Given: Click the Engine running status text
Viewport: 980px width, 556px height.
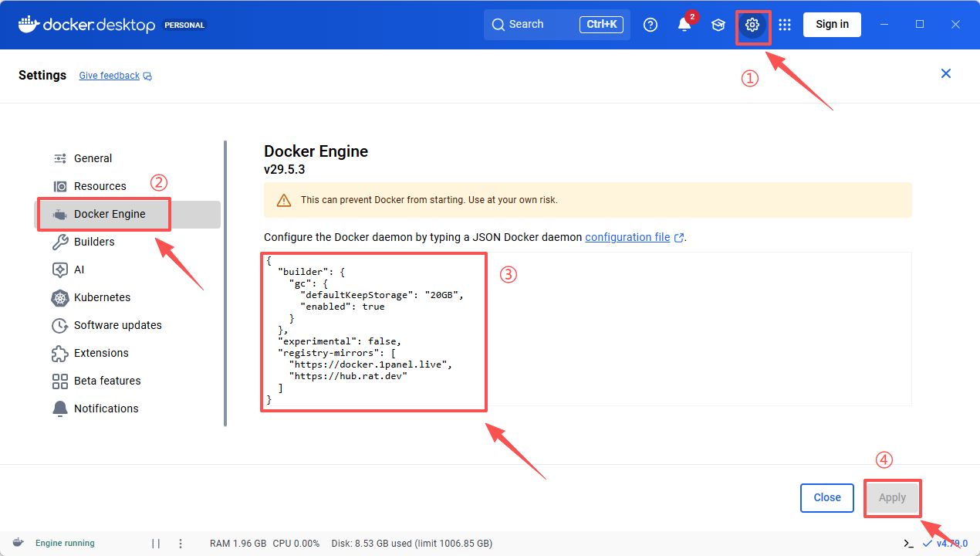Looking at the screenshot, I should pos(65,543).
